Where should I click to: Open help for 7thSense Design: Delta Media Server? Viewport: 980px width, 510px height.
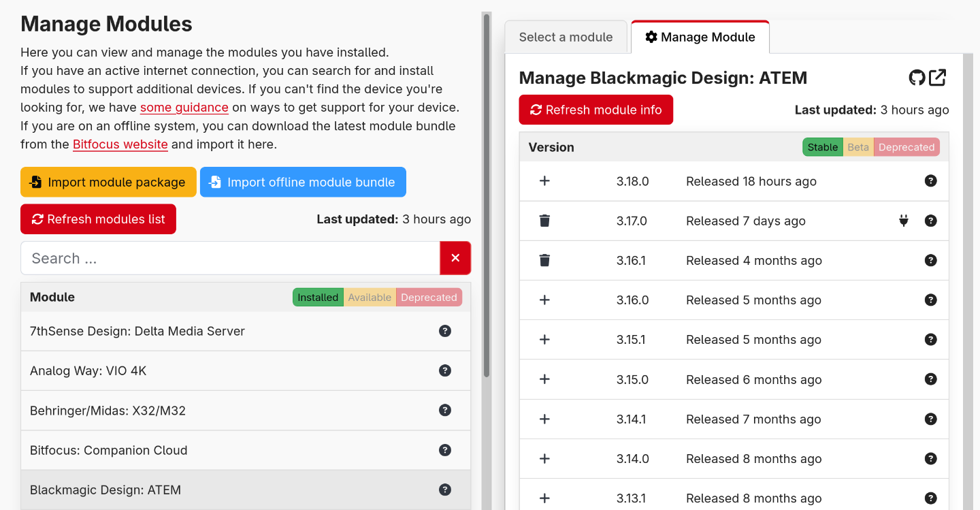point(445,331)
